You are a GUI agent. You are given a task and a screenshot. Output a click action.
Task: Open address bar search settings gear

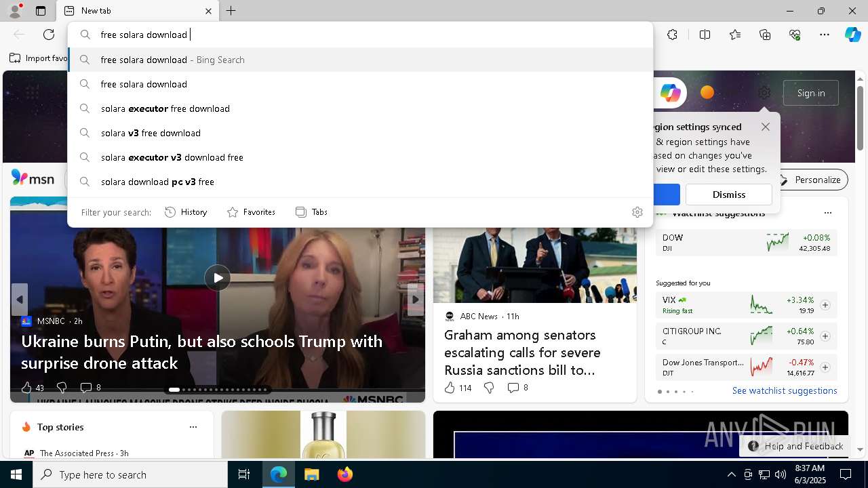pyautogui.click(x=637, y=212)
